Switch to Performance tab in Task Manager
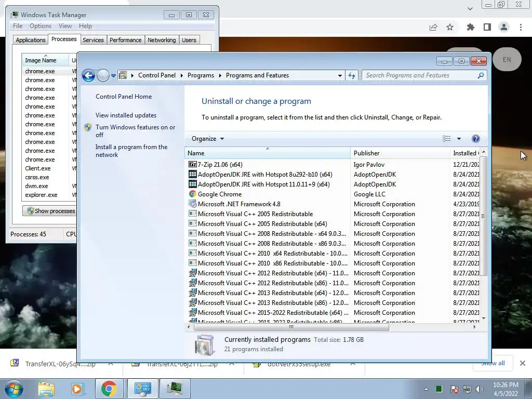This screenshot has width=532, height=399. click(126, 39)
